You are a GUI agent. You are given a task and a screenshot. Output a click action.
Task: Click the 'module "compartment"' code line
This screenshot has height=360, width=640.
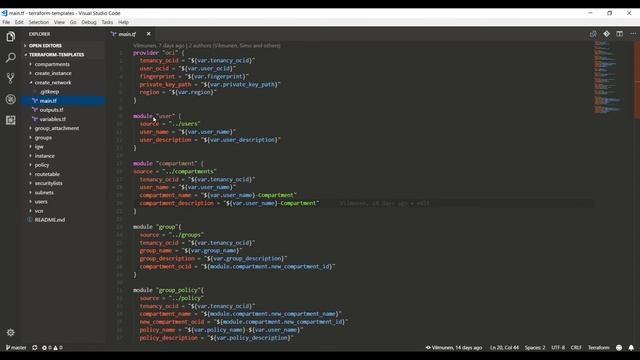click(x=168, y=164)
